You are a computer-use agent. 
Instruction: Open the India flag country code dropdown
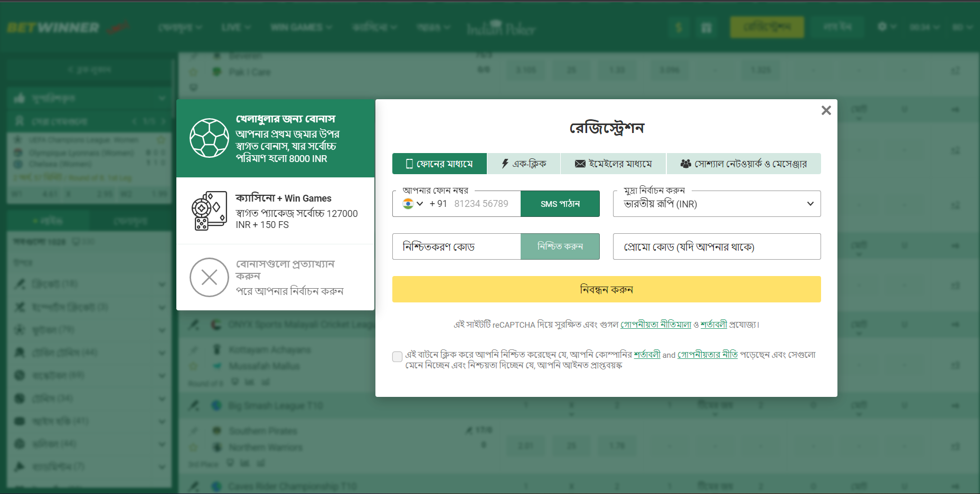click(413, 204)
